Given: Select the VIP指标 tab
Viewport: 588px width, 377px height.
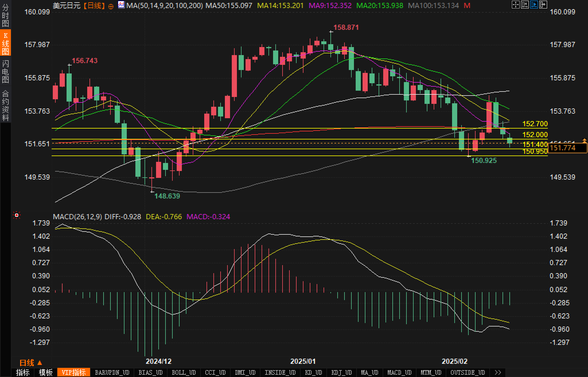Looking at the screenshot, I should pyautogui.click(x=74, y=372).
